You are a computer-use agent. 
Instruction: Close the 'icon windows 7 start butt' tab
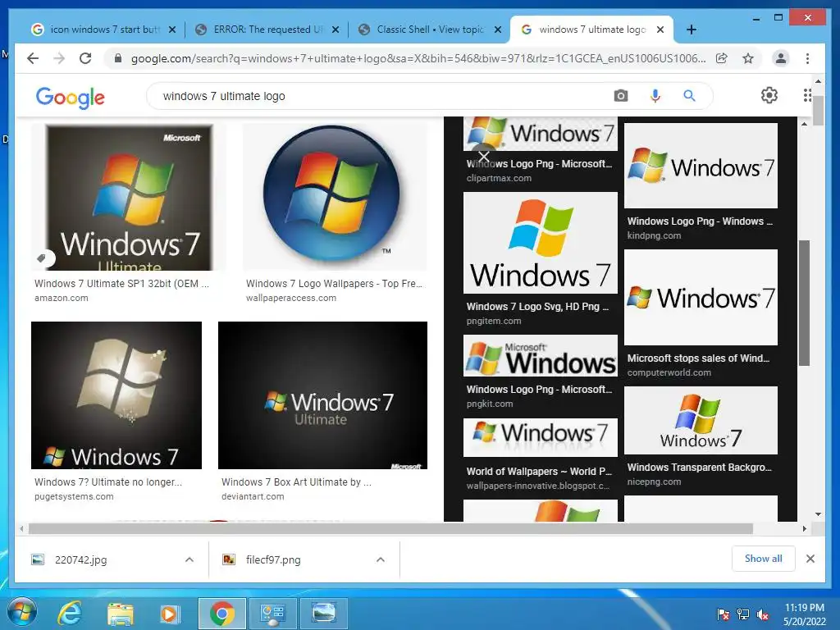click(172, 30)
